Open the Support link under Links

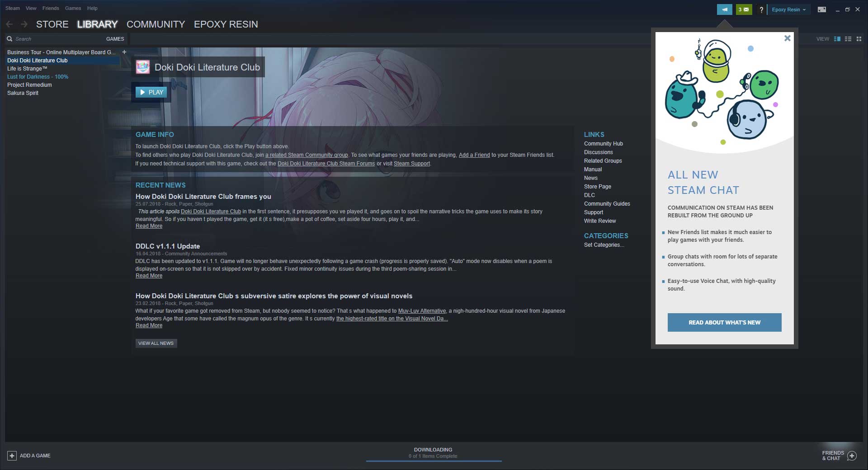pyautogui.click(x=594, y=212)
